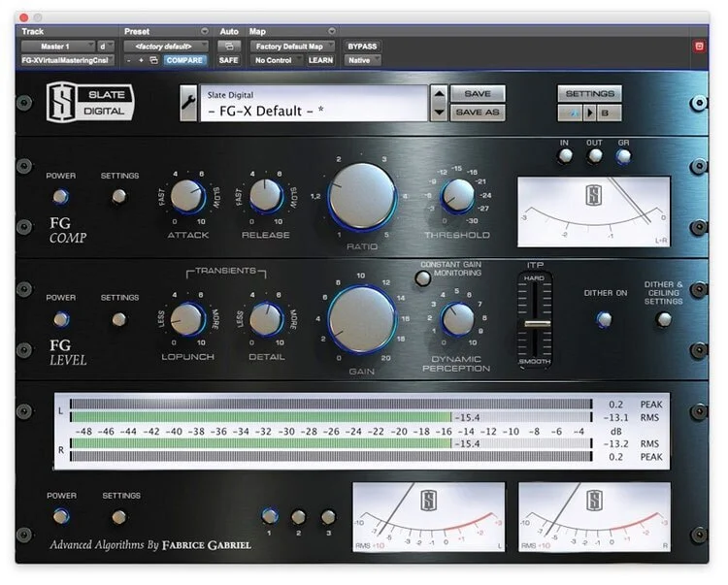Click the SAVE preset button

coord(478,94)
